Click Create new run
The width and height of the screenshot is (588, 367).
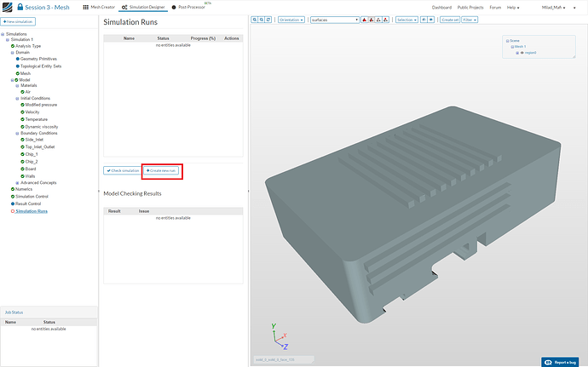click(x=161, y=170)
